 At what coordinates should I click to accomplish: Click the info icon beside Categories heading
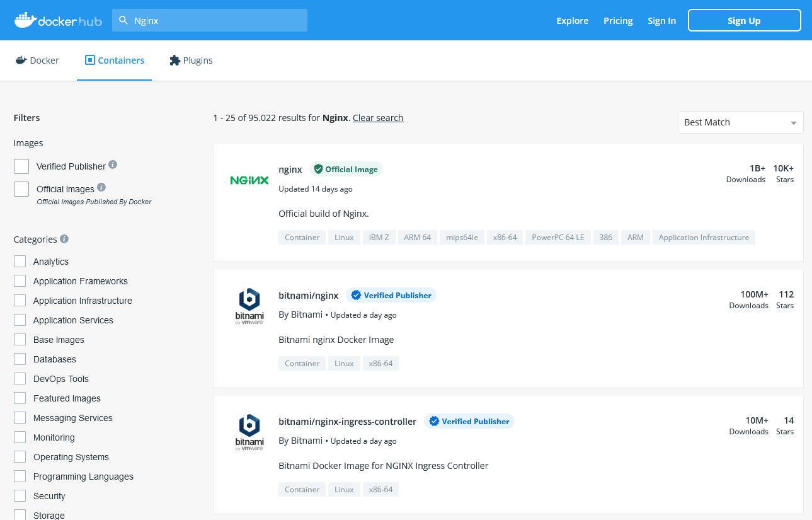(64, 240)
